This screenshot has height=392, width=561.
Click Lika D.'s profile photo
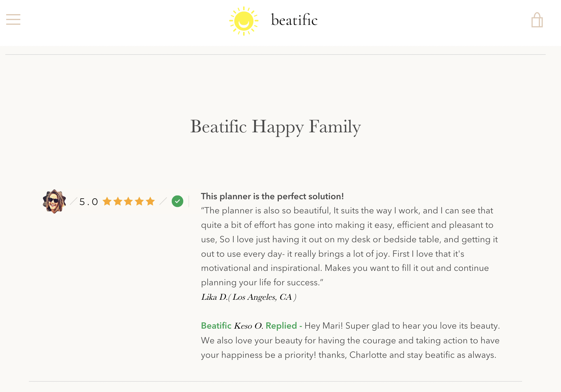(x=54, y=201)
